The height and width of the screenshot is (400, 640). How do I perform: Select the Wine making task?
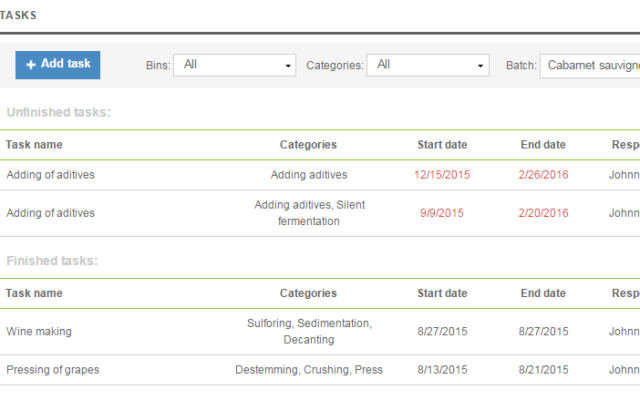(x=39, y=331)
